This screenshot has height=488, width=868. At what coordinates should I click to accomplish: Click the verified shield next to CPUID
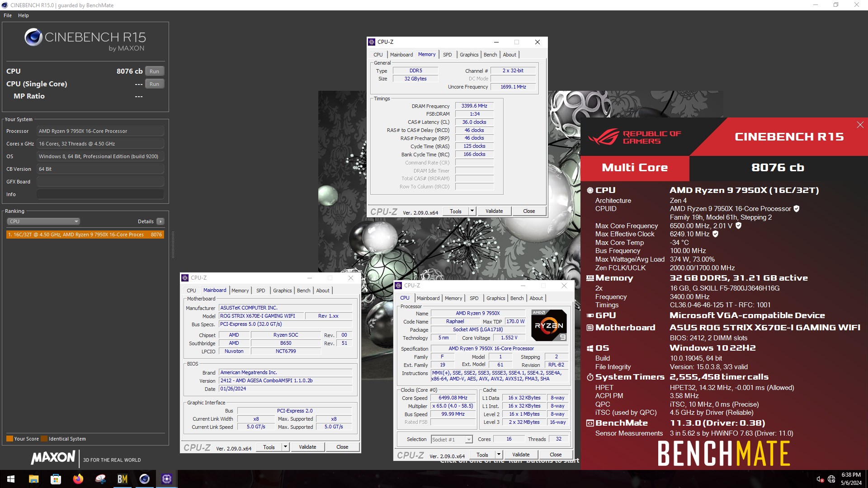(797, 209)
